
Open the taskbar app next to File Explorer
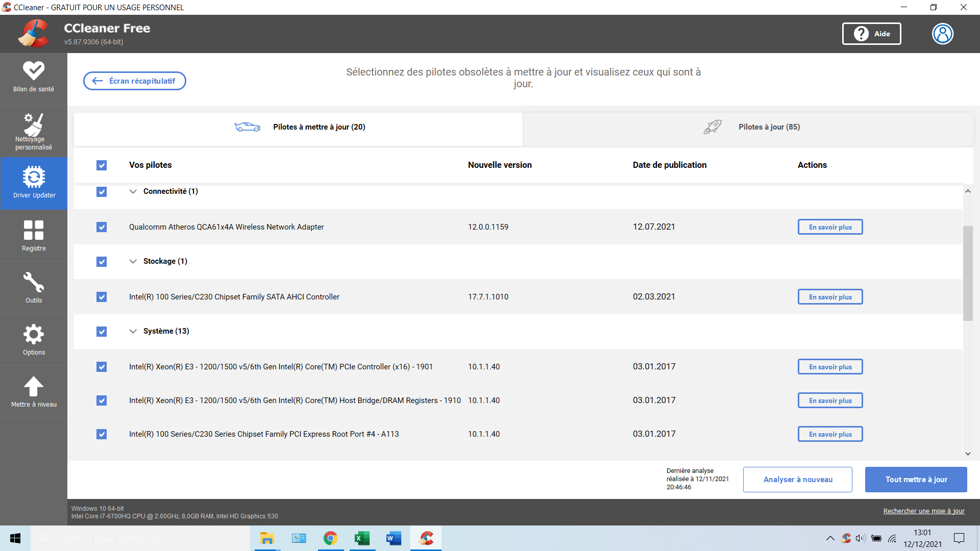pyautogui.click(x=299, y=538)
